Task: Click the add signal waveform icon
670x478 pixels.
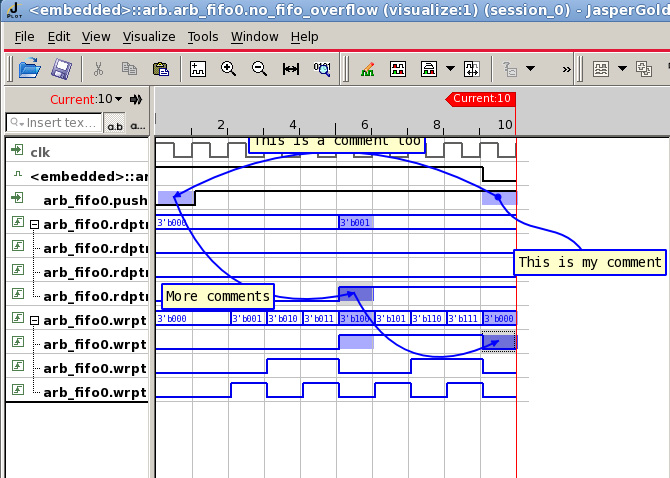Action: click(x=198, y=69)
